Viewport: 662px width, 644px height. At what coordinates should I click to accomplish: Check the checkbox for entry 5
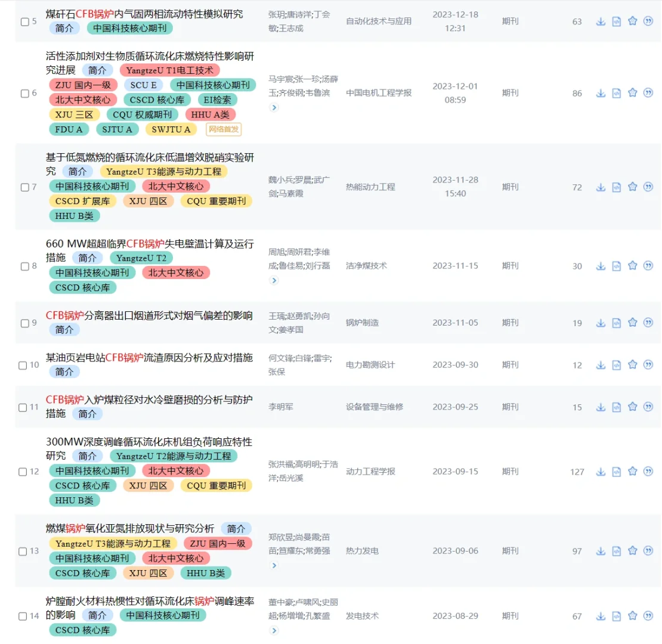pyautogui.click(x=24, y=20)
